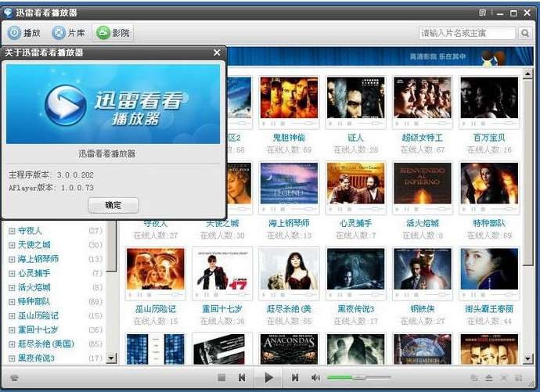Click the search magnifier icon

pyautogui.click(x=526, y=33)
